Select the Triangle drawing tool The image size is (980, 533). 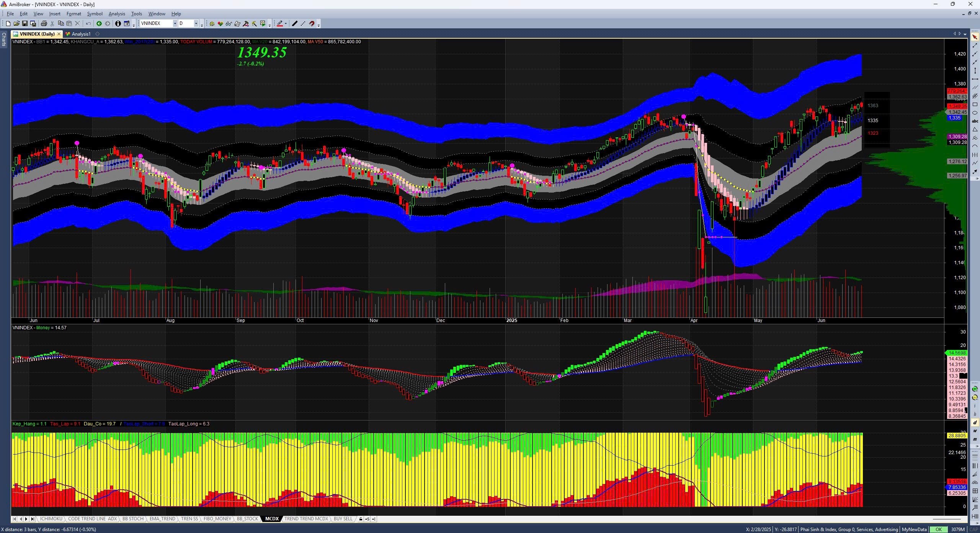pos(975,130)
